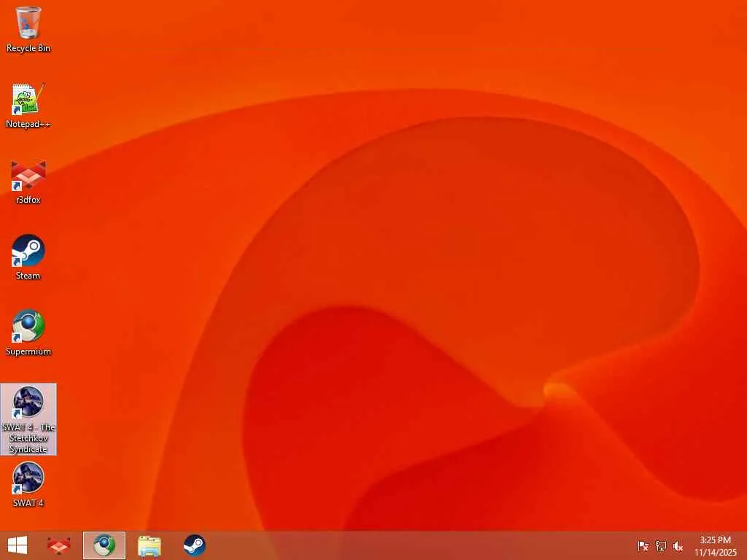
Task: Open File Explorer from the taskbar
Action: (x=149, y=545)
